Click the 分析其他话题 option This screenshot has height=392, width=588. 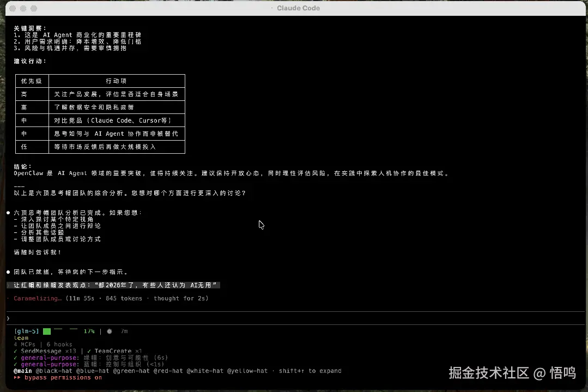39,232
